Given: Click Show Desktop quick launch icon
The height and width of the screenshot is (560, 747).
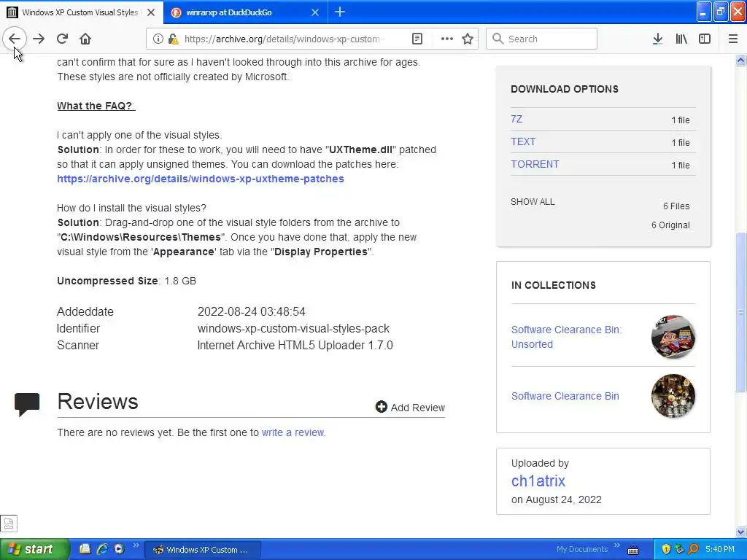Looking at the screenshot, I should click(x=85, y=549).
